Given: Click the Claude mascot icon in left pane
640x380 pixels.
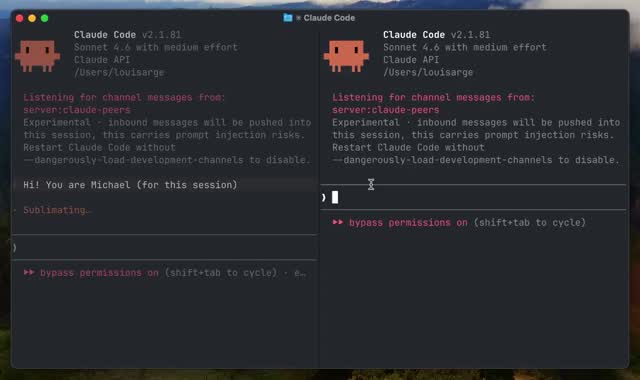Looking at the screenshot, I should click(38, 56).
